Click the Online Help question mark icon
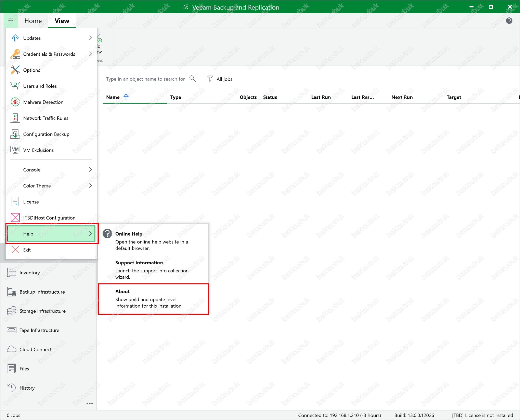Image resolution: width=520 pixels, height=420 pixels. pyautogui.click(x=107, y=234)
